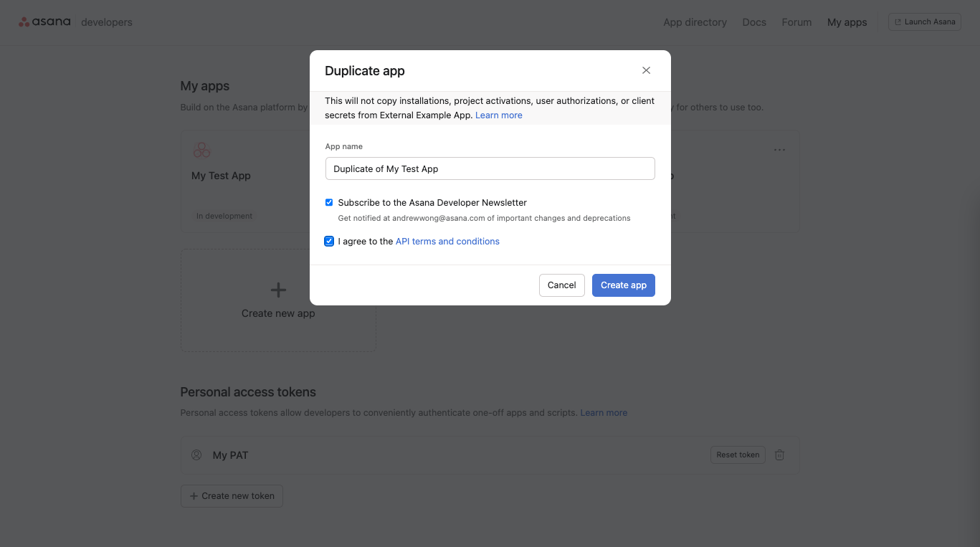Open Forum in top navigation
This screenshot has width=980, height=547.
pyautogui.click(x=796, y=22)
